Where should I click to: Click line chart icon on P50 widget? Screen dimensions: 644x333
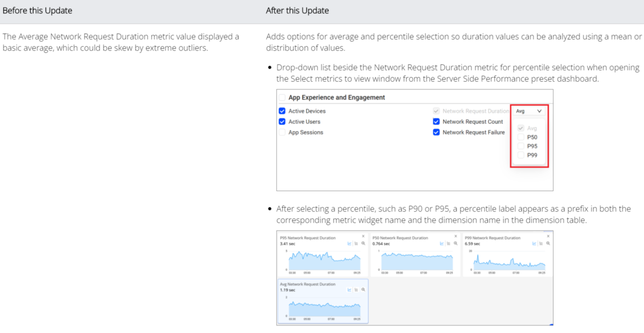click(x=442, y=243)
